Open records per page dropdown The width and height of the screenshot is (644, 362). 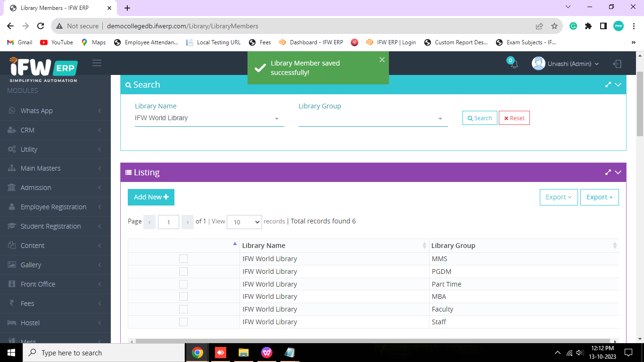244,222
